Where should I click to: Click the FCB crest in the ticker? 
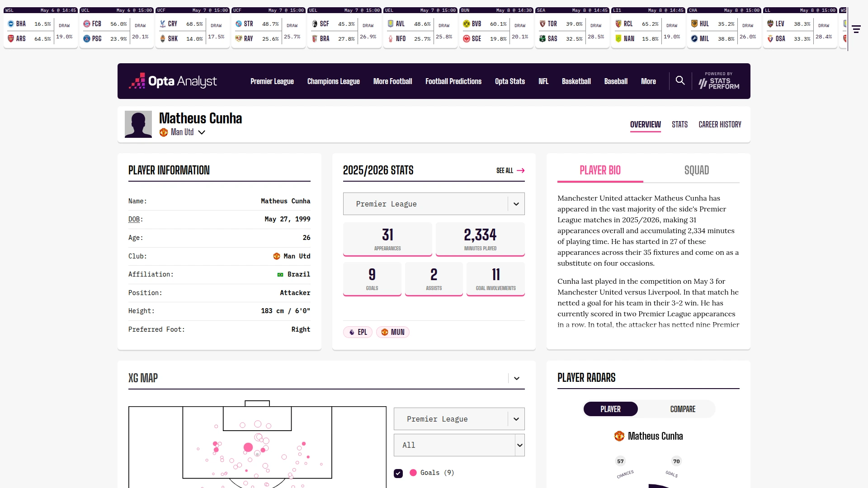pyautogui.click(x=87, y=24)
